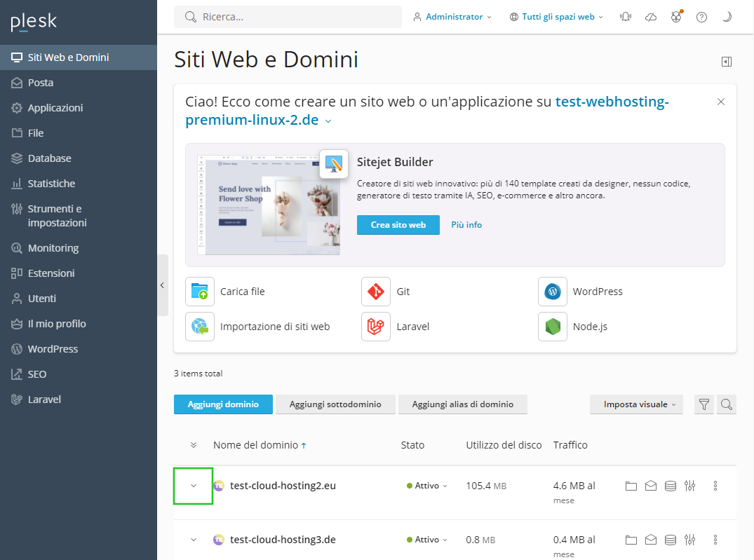The image size is (754, 560).
Task: Open Attivo status dropdown for test-cloud-hosting2.eu
Action: pyautogui.click(x=427, y=486)
